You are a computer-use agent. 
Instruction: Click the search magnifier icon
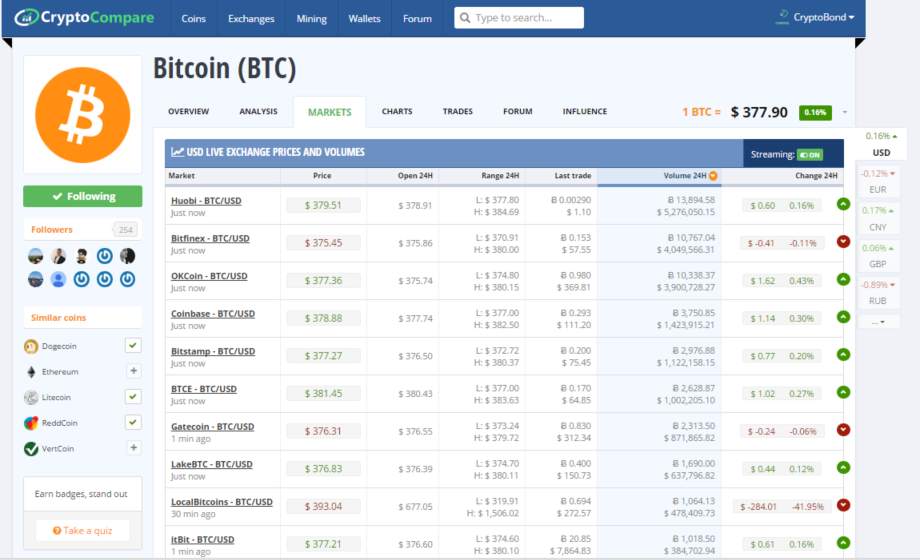coord(465,18)
